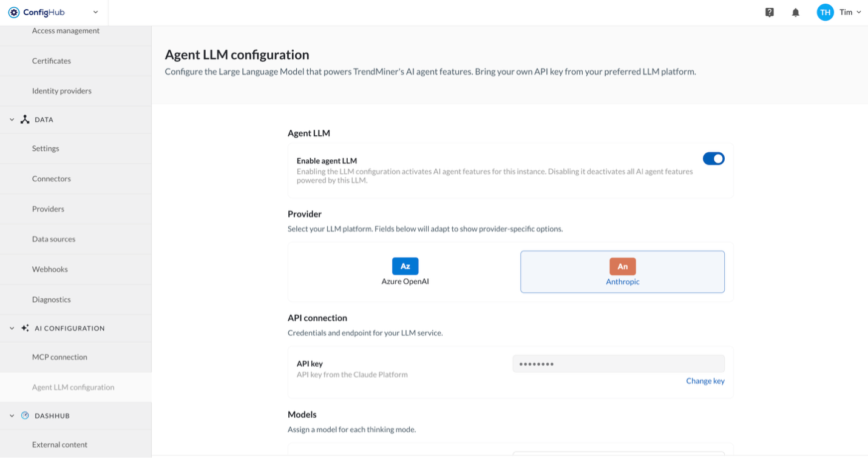The width and height of the screenshot is (868, 459).
Task: Click the AI Configuration sparkle icon
Action: tap(25, 328)
